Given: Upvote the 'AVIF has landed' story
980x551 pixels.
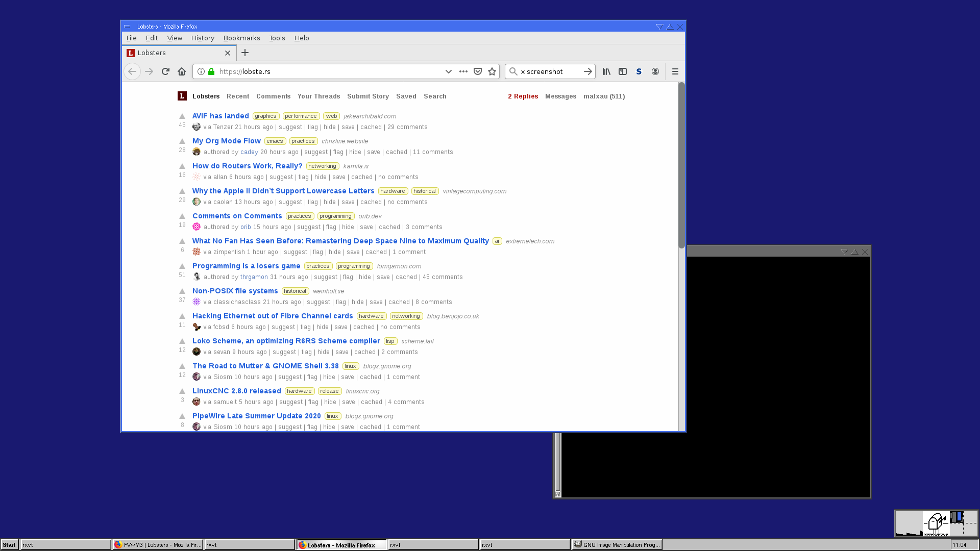Looking at the screenshot, I should tap(182, 116).
